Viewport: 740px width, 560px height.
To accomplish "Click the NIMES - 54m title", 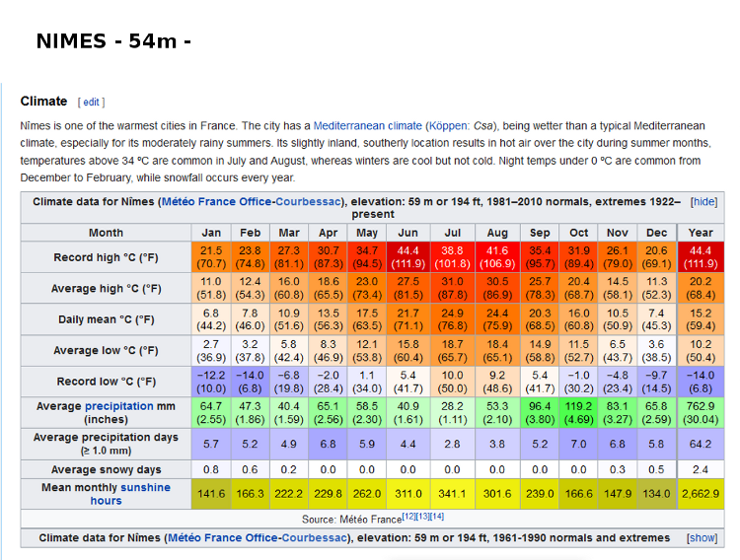I will coord(113,41).
